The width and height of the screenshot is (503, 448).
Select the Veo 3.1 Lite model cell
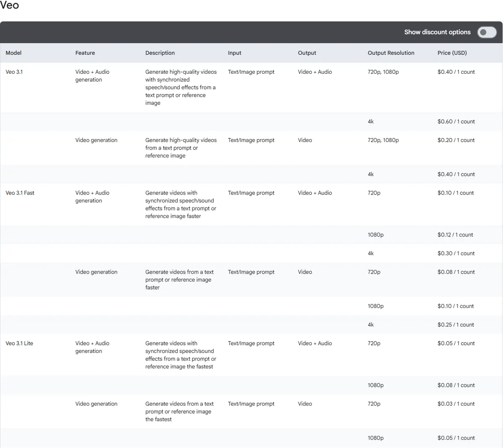click(x=19, y=344)
